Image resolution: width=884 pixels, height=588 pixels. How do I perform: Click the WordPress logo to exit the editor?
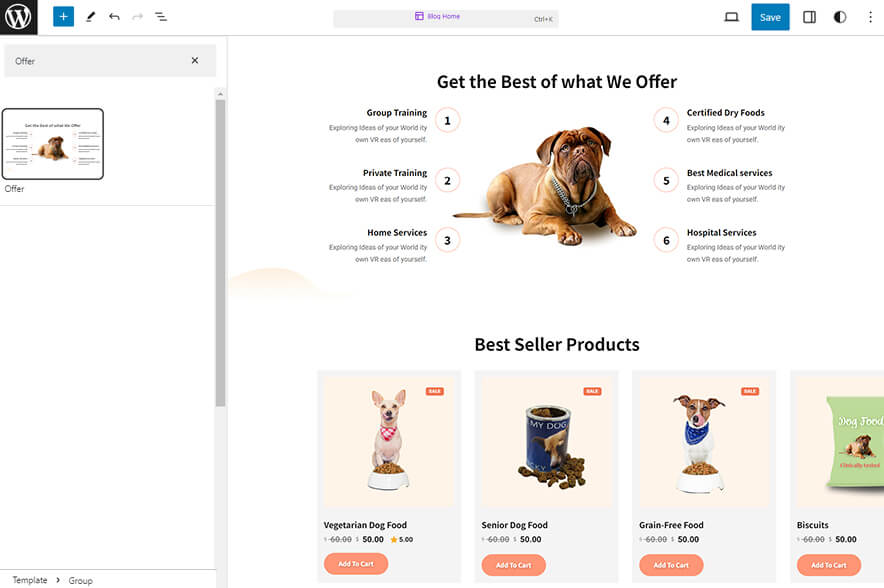[16, 16]
